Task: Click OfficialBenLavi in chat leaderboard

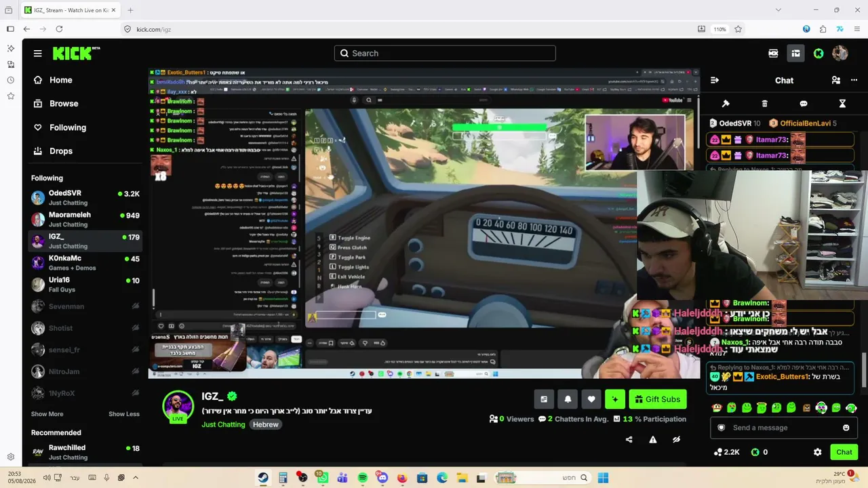Action: [x=805, y=123]
